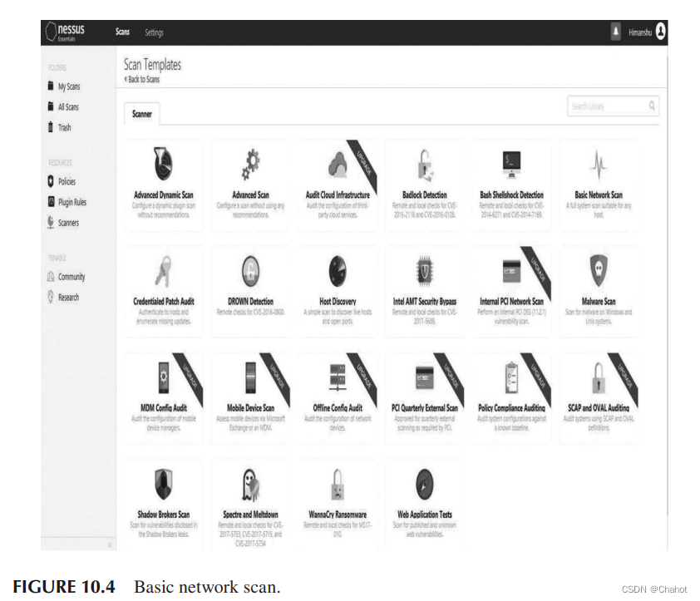Viewport: 700px width, 601px height.
Task: Select the Mobile Device Scan icon
Action: 251,377
